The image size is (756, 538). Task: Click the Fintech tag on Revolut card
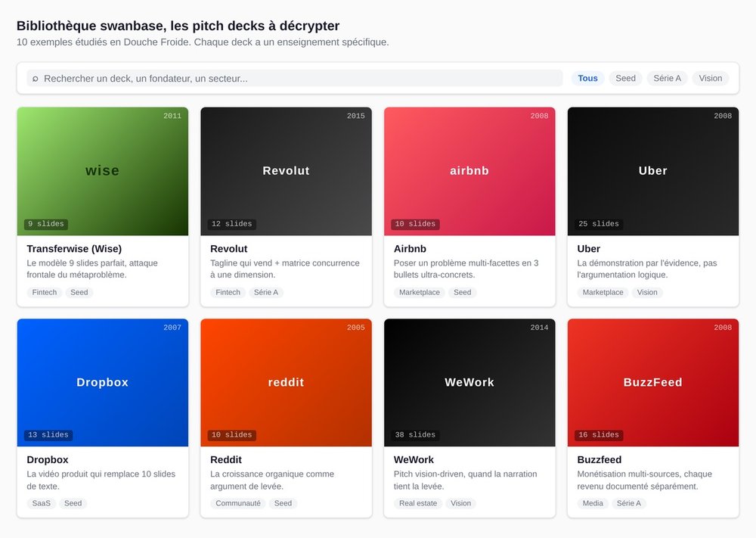228,292
